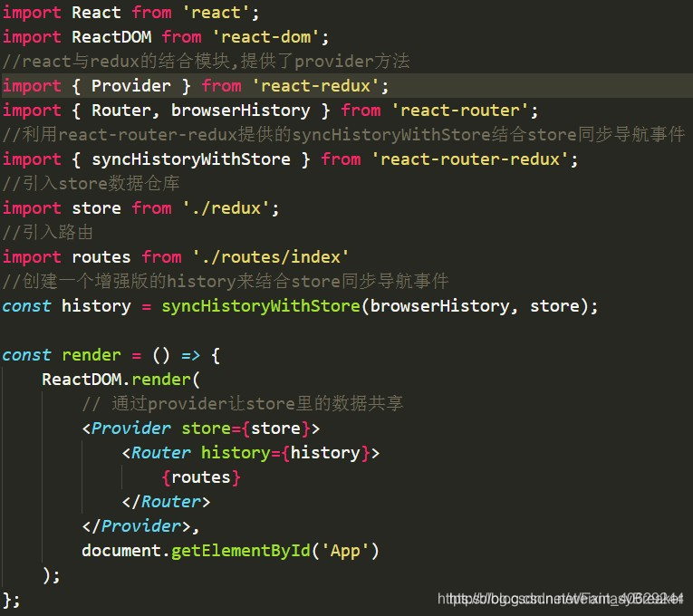Click store attribute on Provider tag
Image resolution: width=693 pixels, height=616 pixels.
pos(206,428)
